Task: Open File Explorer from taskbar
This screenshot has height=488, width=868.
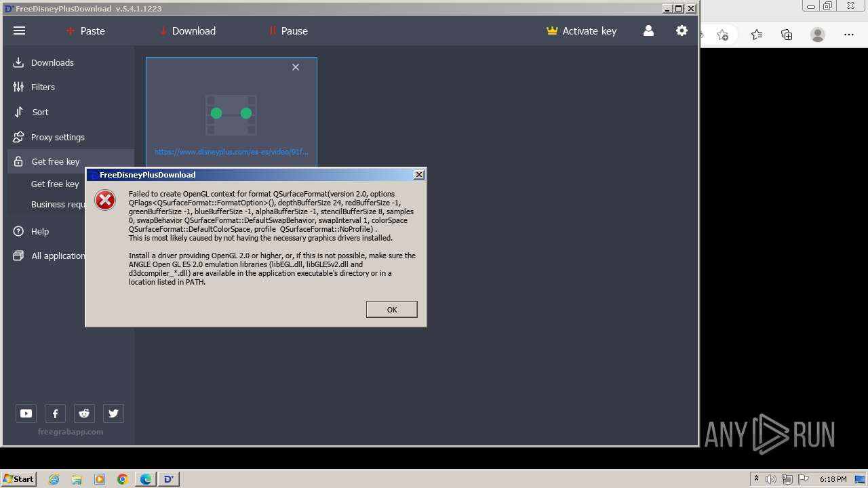Action: (77, 479)
